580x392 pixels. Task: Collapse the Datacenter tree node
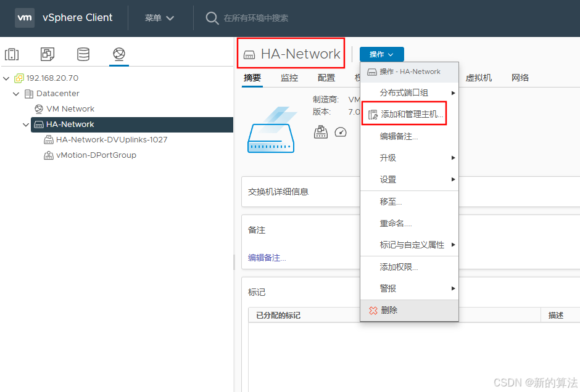click(x=16, y=94)
